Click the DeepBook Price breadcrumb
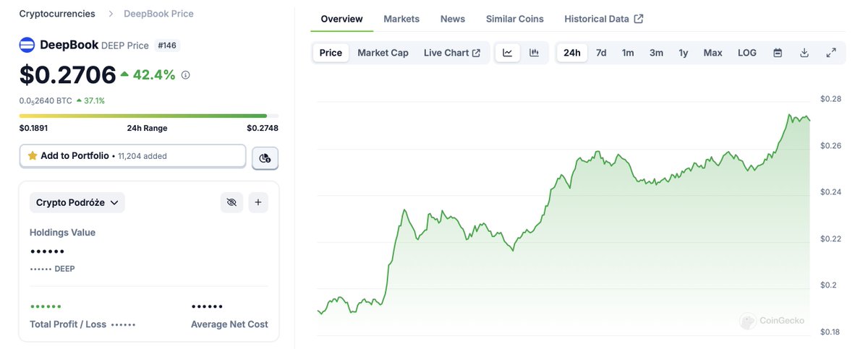Image resolution: width=868 pixels, height=349 pixels. click(158, 14)
